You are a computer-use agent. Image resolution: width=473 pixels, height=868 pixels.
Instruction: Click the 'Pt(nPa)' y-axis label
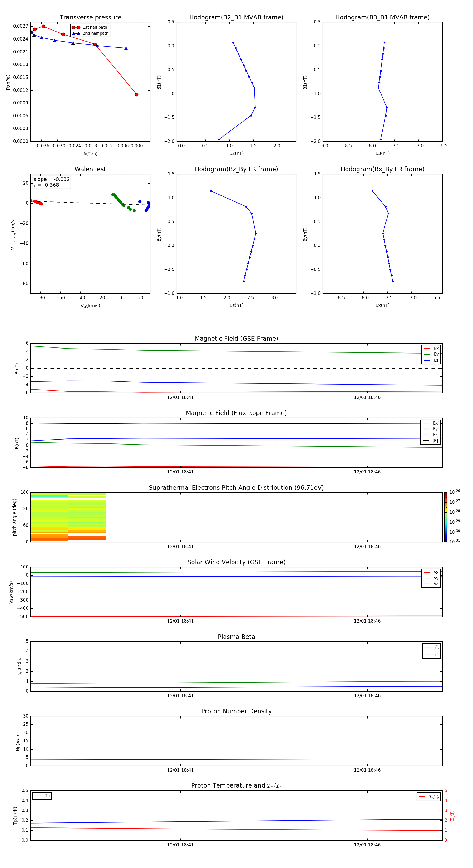[8, 82]
